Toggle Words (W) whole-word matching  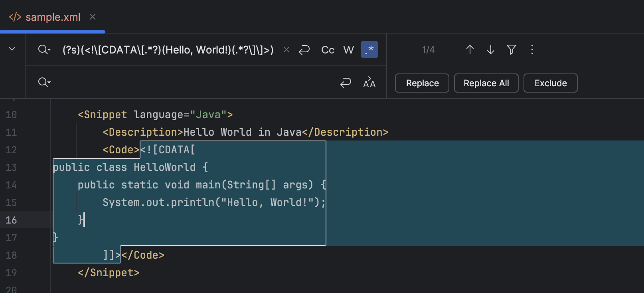(348, 50)
